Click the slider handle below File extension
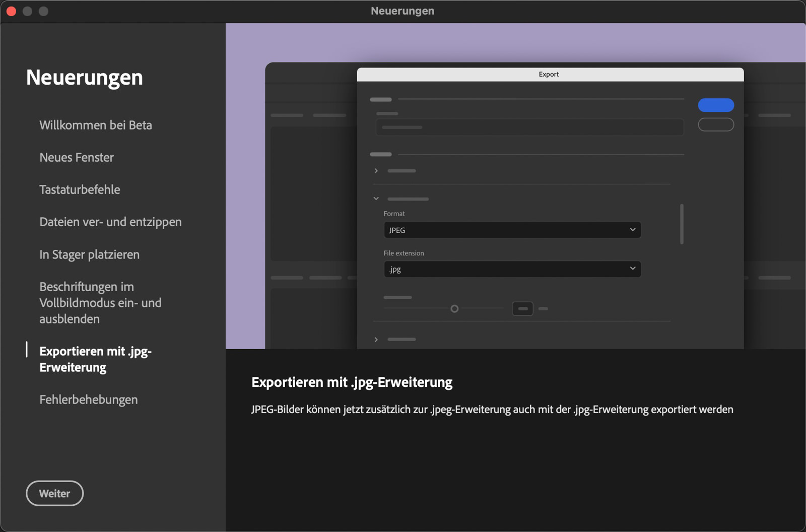The height and width of the screenshot is (532, 806). click(x=454, y=309)
